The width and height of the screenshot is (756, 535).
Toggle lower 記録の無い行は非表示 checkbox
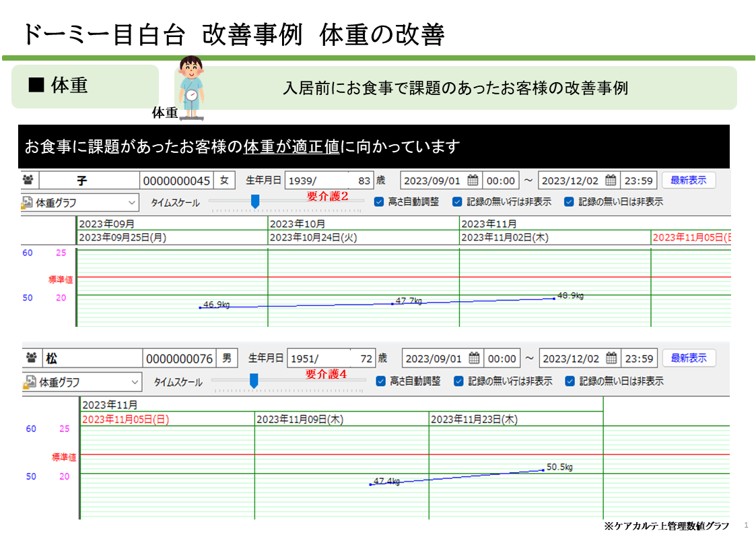(458, 381)
